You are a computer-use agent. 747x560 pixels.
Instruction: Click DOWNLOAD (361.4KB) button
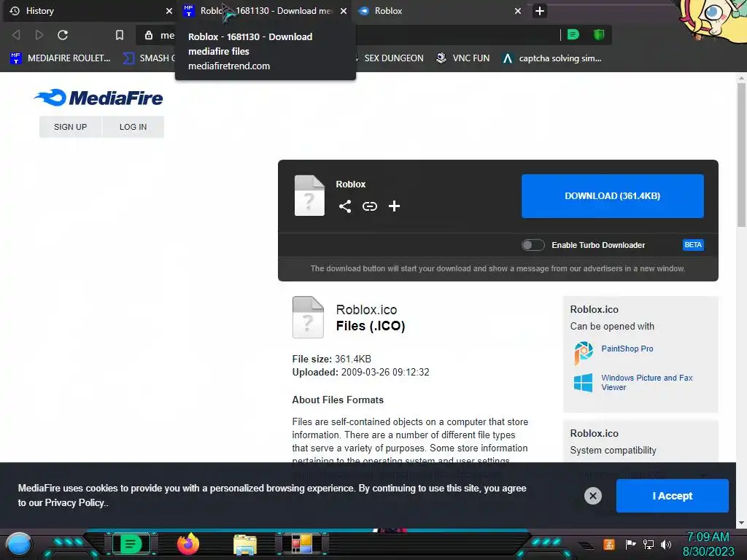(612, 195)
